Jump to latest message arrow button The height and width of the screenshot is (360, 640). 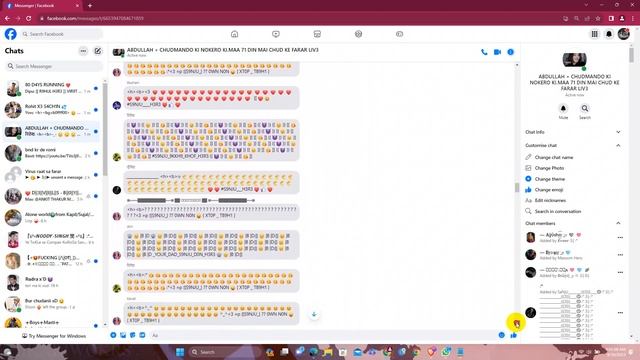click(314, 314)
